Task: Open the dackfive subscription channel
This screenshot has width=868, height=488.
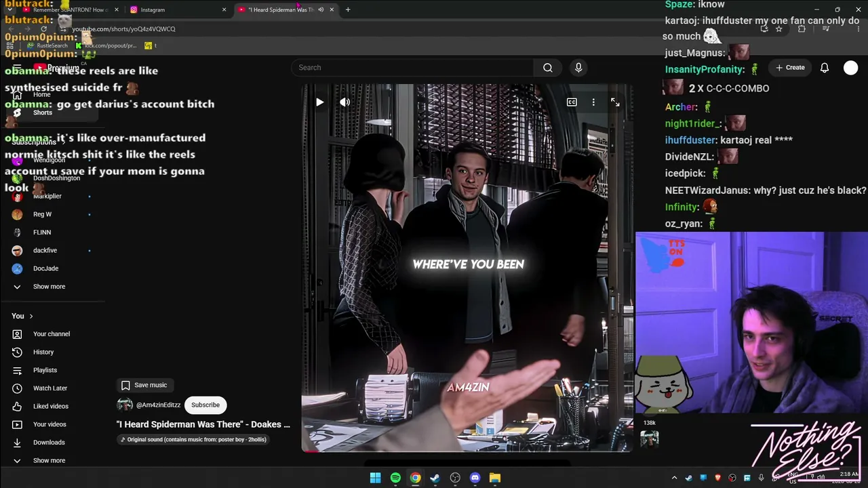Action: [52, 251]
